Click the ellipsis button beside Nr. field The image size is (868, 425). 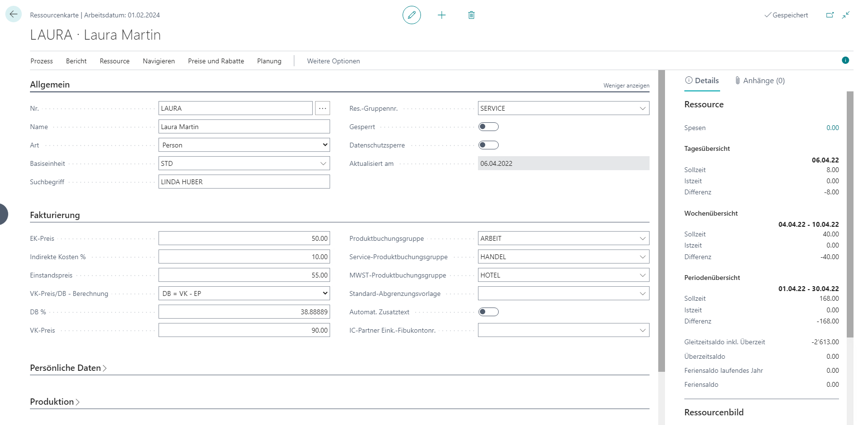tap(322, 108)
